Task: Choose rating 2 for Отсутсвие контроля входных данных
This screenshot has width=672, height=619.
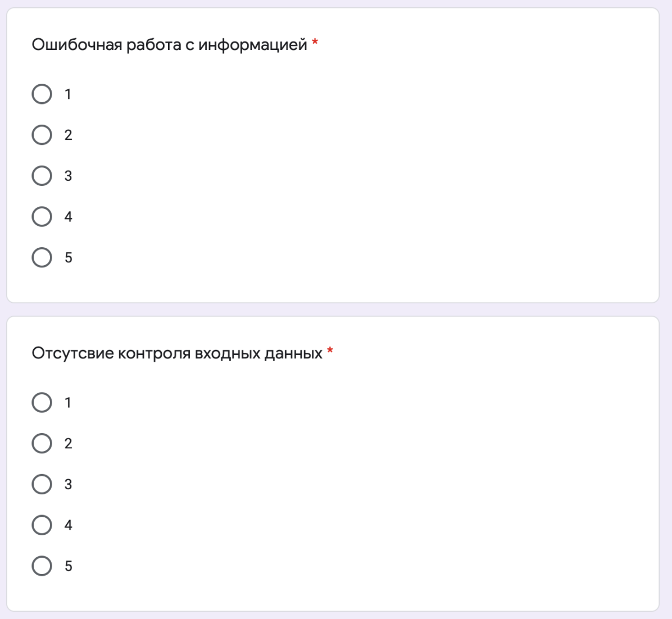Action: point(42,443)
